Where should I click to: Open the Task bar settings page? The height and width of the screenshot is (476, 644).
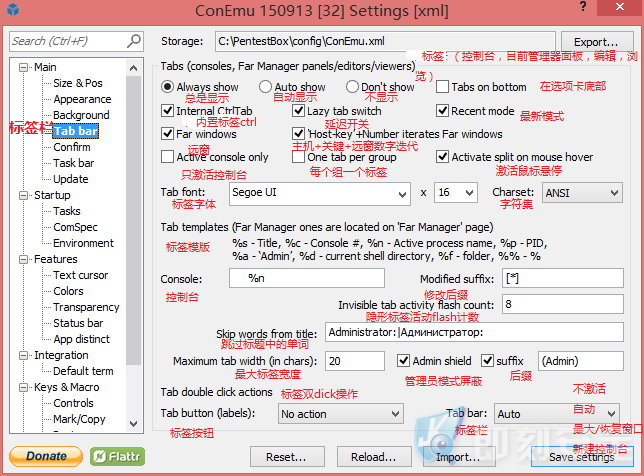click(74, 163)
